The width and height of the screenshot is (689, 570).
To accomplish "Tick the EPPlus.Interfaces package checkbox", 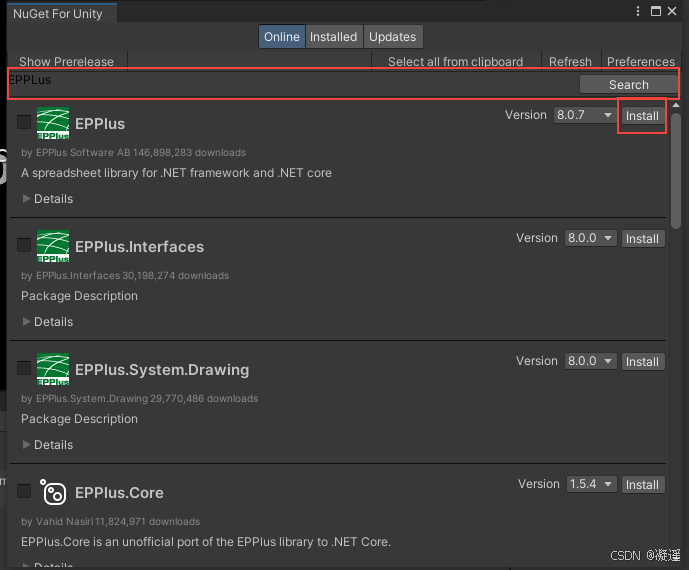I will pyautogui.click(x=24, y=245).
